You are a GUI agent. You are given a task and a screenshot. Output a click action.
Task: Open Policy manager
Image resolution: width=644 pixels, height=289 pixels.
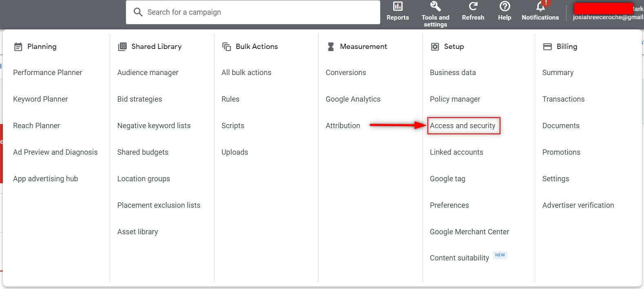(455, 99)
